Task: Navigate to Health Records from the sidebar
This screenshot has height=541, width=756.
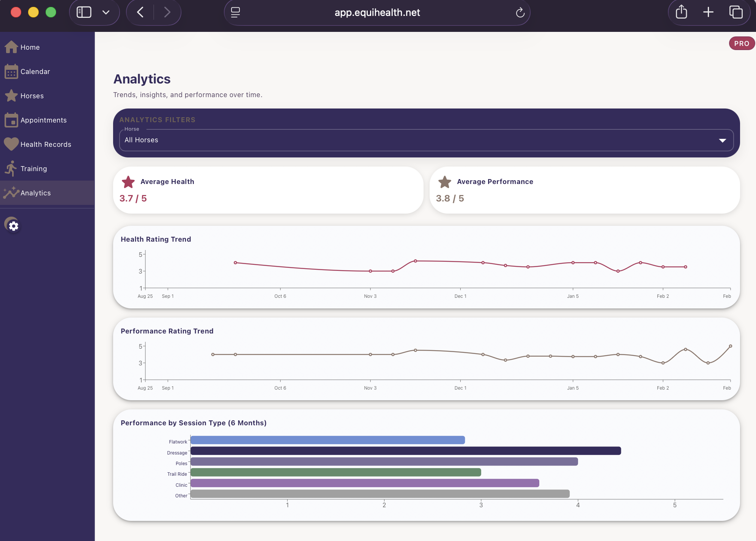Action: (46, 144)
